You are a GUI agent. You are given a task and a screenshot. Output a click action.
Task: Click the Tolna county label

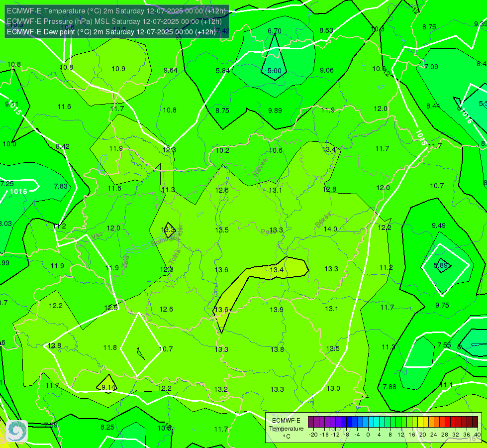coord(175,257)
